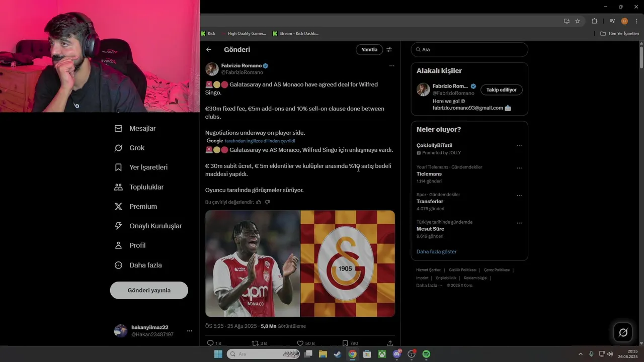Open Grok in the sidebar
The image size is (644, 362).
click(130, 148)
